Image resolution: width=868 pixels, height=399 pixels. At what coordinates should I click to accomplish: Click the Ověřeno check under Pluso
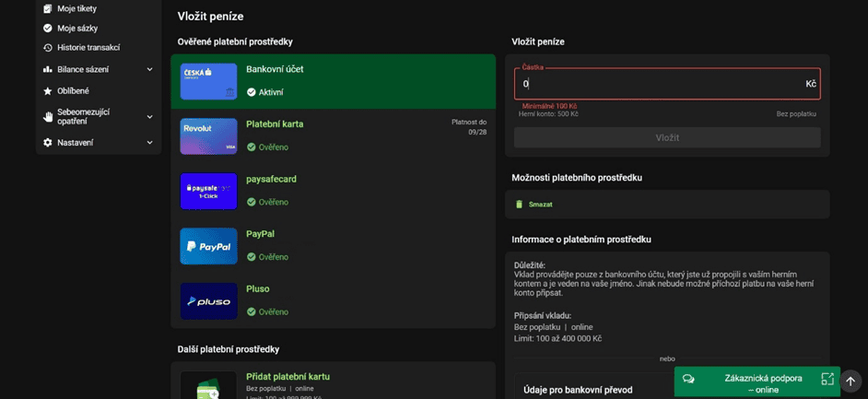pyautogui.click(x=252, y=311)
